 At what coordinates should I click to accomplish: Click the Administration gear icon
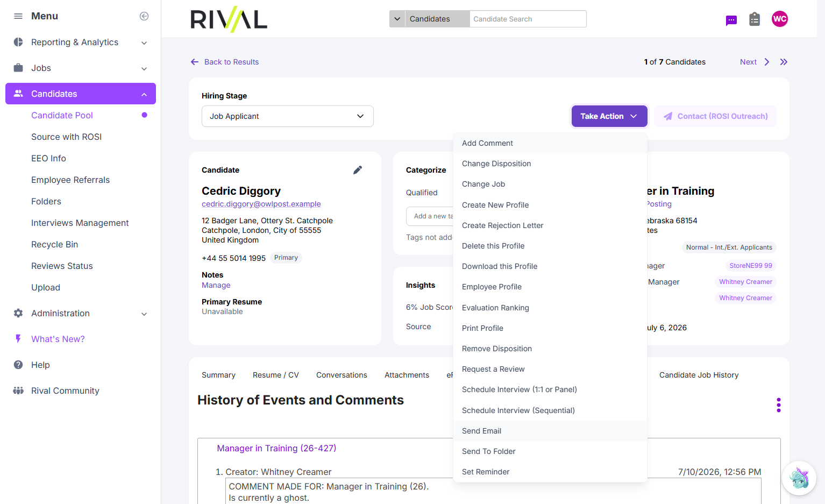pyautogui.click(x=18, y=313)
